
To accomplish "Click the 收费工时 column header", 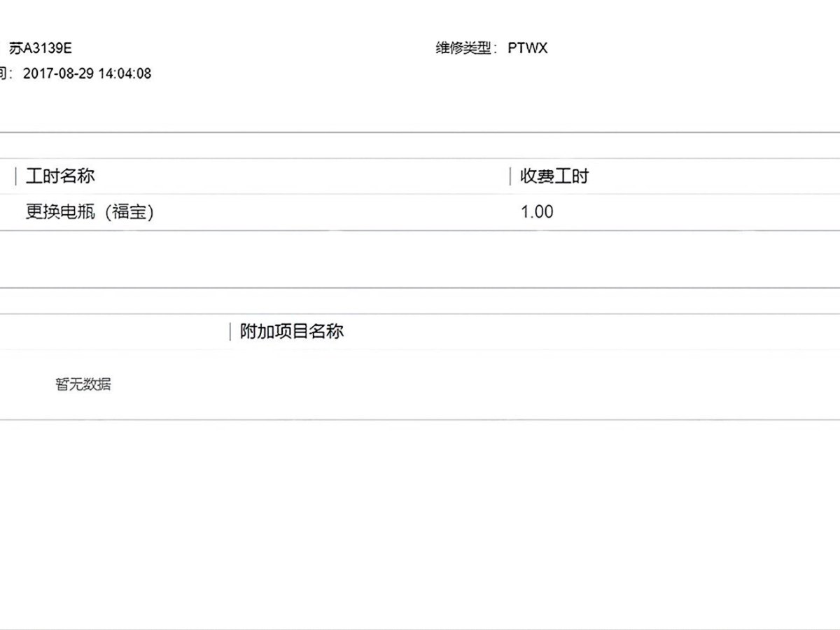I will (x=554, y=176).
